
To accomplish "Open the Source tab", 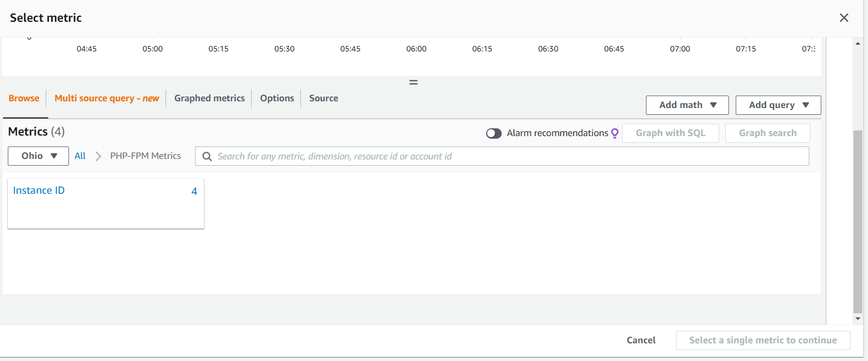I will click(323, 98).
